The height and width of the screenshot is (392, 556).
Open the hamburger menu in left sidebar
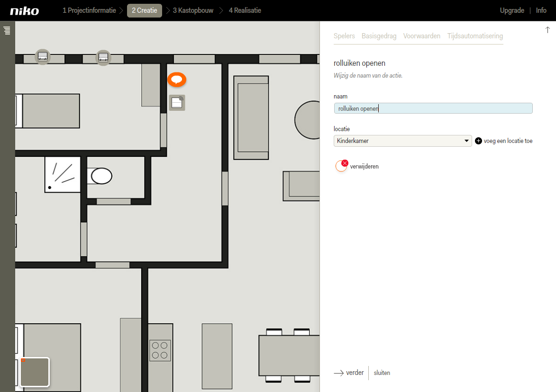coord(7,30)
